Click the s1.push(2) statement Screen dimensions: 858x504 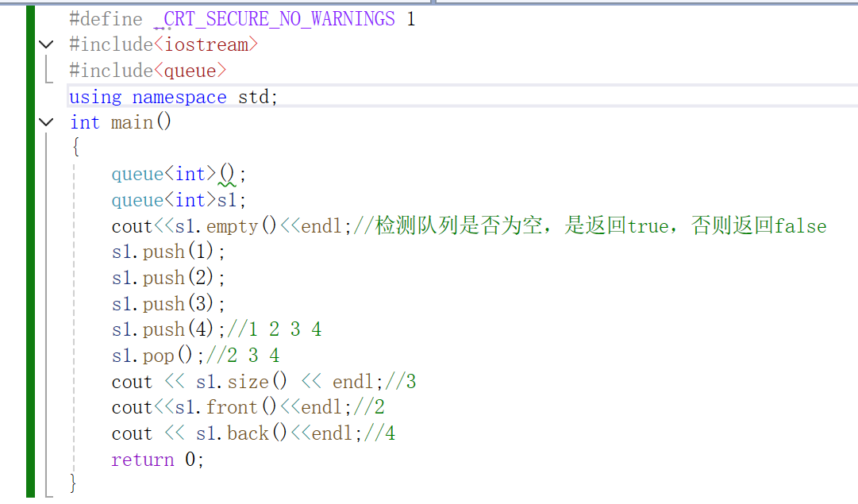pyautogui.click(x=168, y=278)
